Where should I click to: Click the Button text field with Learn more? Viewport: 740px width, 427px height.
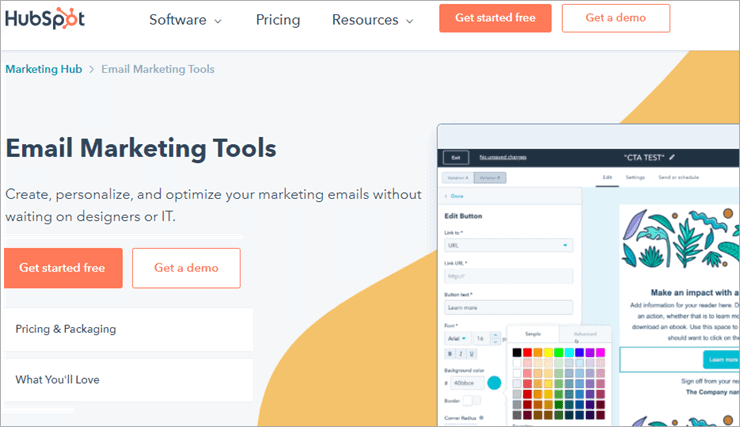(x=508, y=308)
